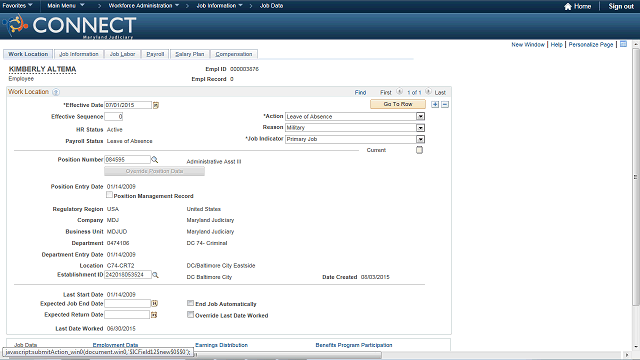Screen dimensions: 640x360
Task: Click the Job Data breadcrumb
Action: pos(271,6)
